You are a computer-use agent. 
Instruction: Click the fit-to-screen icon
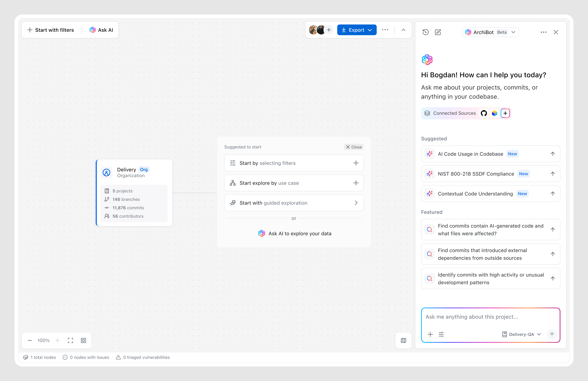pyautogui.click(x=70, y=340)
